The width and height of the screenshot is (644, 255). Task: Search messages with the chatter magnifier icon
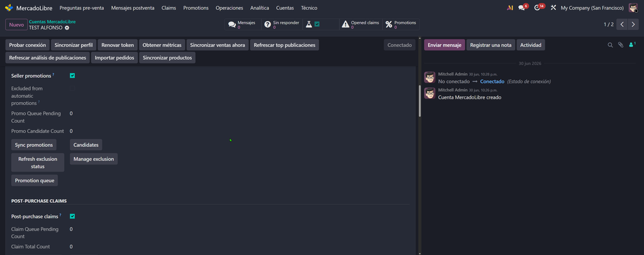pos(610,45)
